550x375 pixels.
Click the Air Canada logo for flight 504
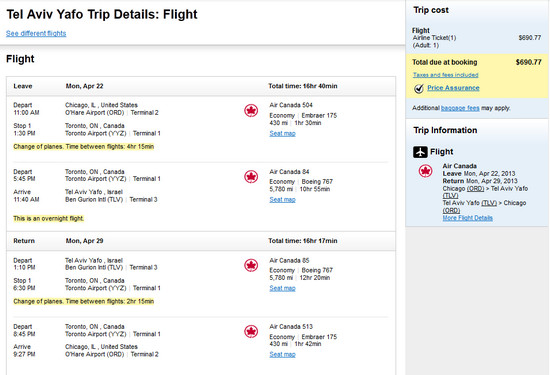(x=251, y=111)
